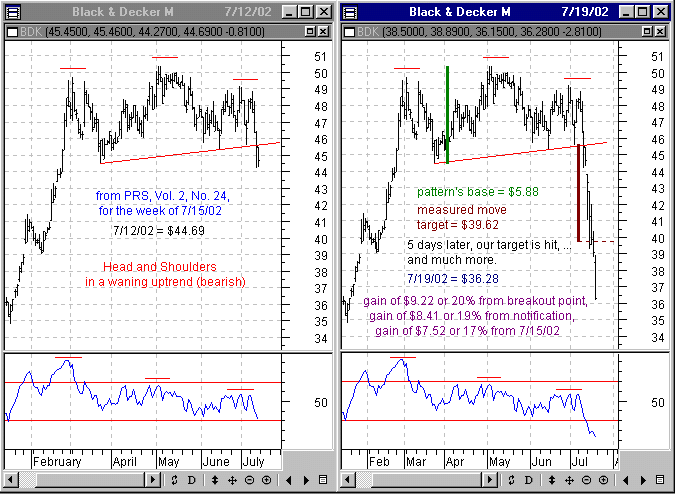Viewport: 675px width, 494px height.
Task: Open the chart list icon in the 7/12/02 window
Action: coord(323,480)
